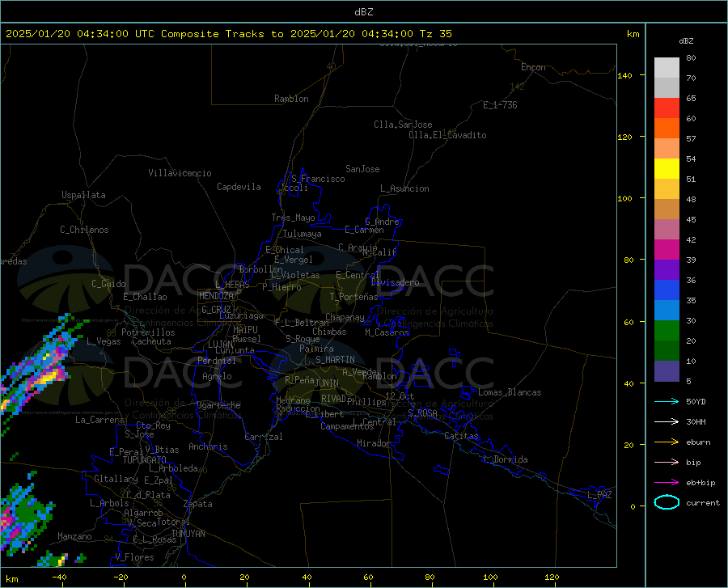
Task: Click the magenta eb+bip arrow in legend
Action: pos(667,483)
